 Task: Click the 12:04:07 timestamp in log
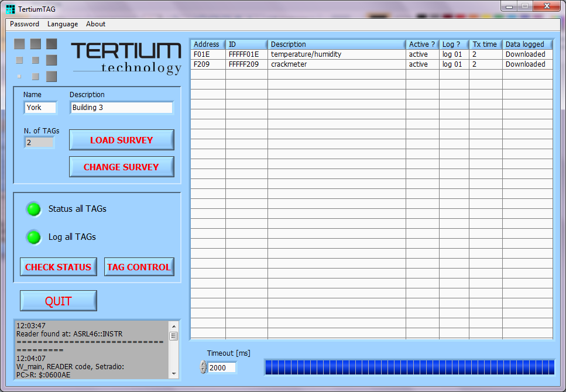tap(31, 359)
